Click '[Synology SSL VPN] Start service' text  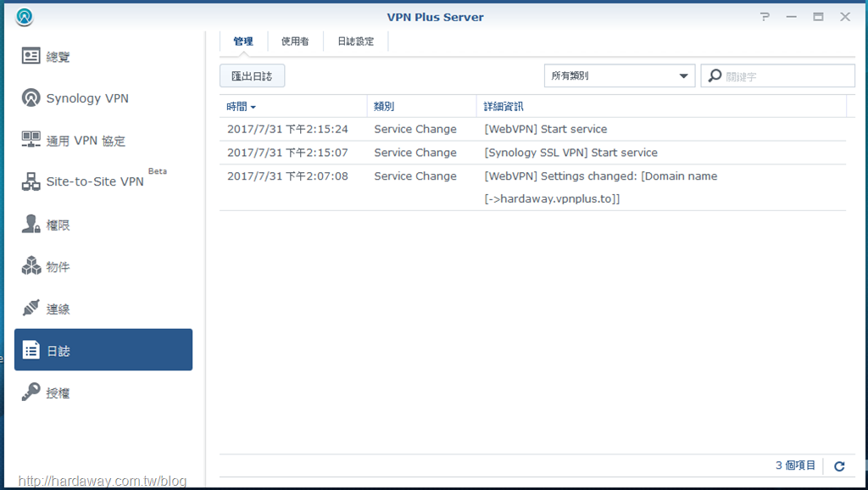pyautogui.click(x=570, y=153)
